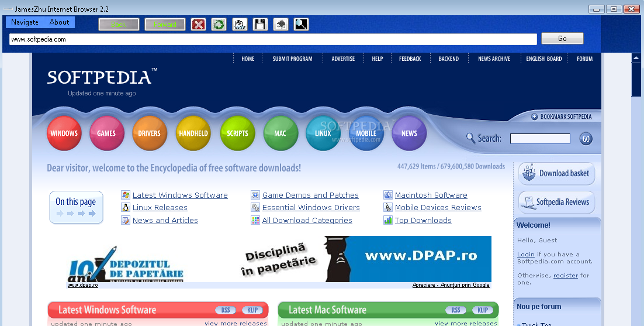The width and height of the screenshot is (644, 326).
Task: Open the LINUX teal sphere category
Action: (323, 133)
